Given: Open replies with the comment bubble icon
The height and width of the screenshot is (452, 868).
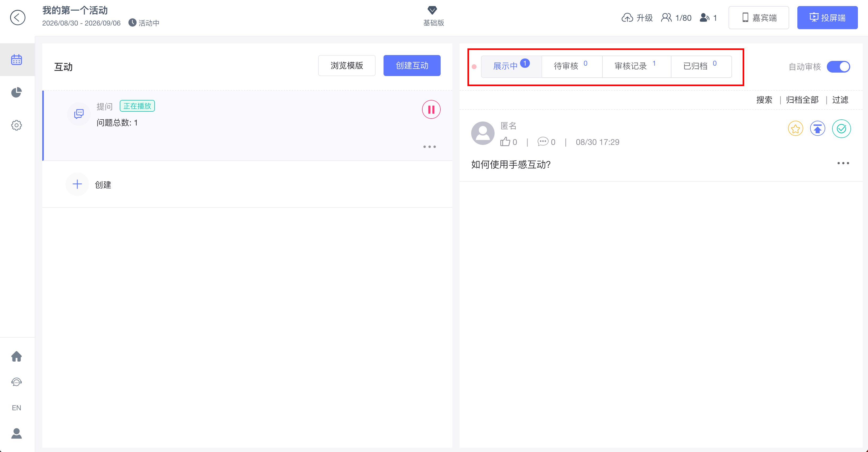Looking at the screenshot, I should pos(542,142).
